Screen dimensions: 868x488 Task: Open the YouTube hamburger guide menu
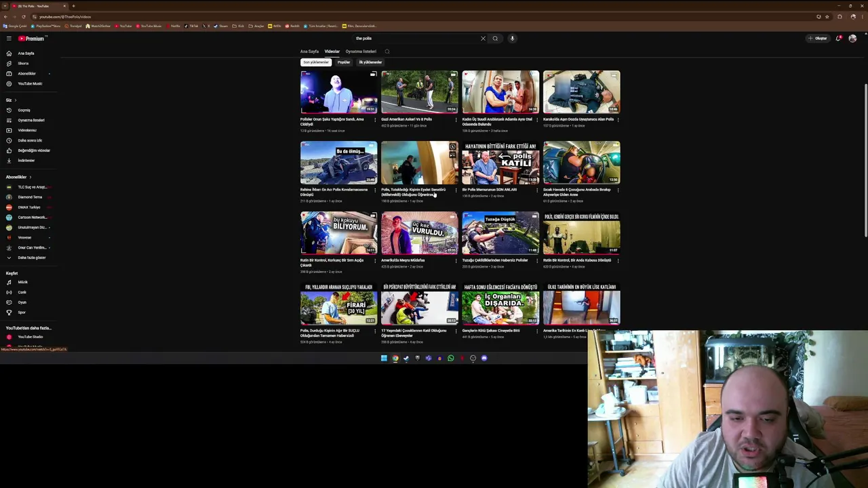(x=9, y=39)
